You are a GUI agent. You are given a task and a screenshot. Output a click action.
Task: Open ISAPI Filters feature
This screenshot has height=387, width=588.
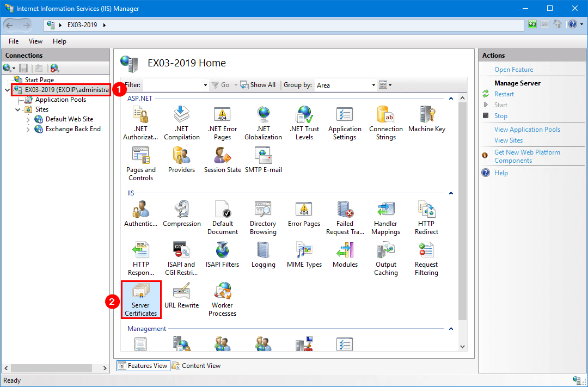click(x=222, y=255)
